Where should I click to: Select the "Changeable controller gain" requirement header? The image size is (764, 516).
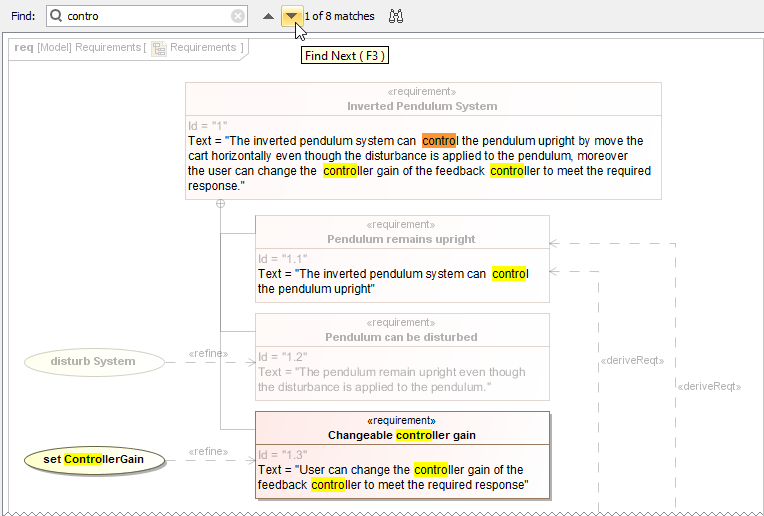(401, 435)
